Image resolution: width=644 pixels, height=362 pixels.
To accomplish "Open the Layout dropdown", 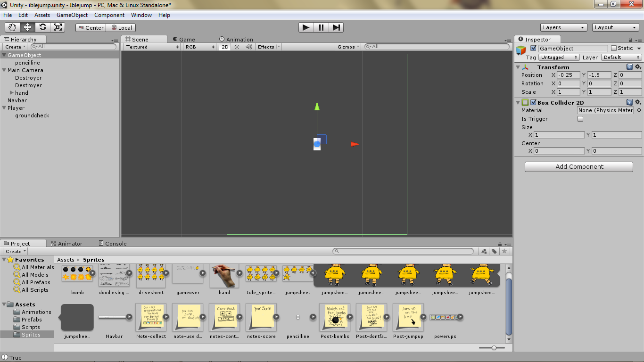I will click(615, 27).
